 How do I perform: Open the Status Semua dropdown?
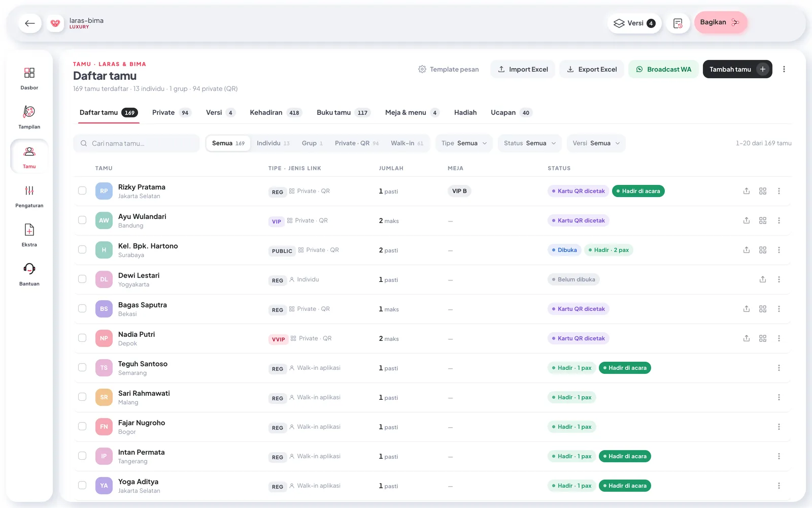[x=530, y=143]
